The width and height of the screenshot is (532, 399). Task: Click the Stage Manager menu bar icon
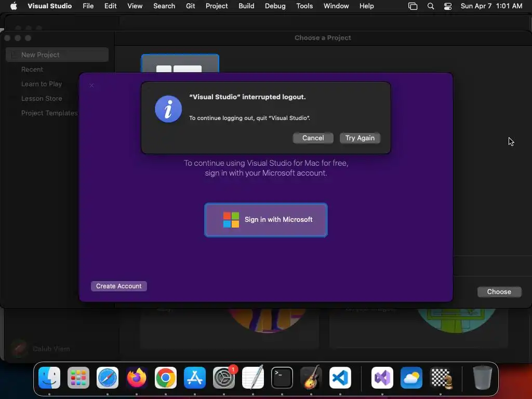pyautogui.click(x=413, y=6)
